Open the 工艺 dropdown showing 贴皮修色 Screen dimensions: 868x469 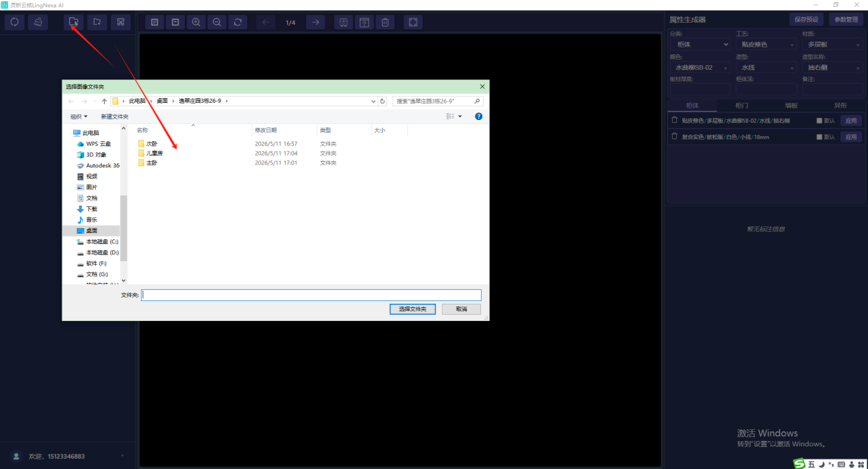[766, 45]
